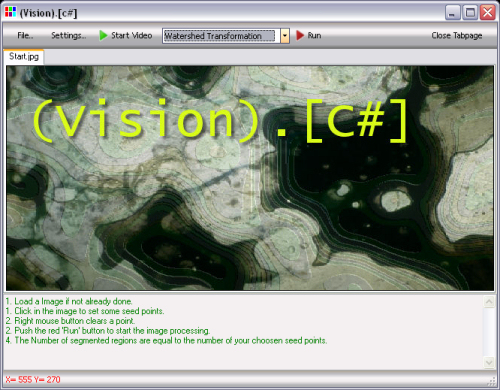This screenshot has width=500, height=390.
Task: Switch to the Start.jpg tab
Action: click(24, 57)
